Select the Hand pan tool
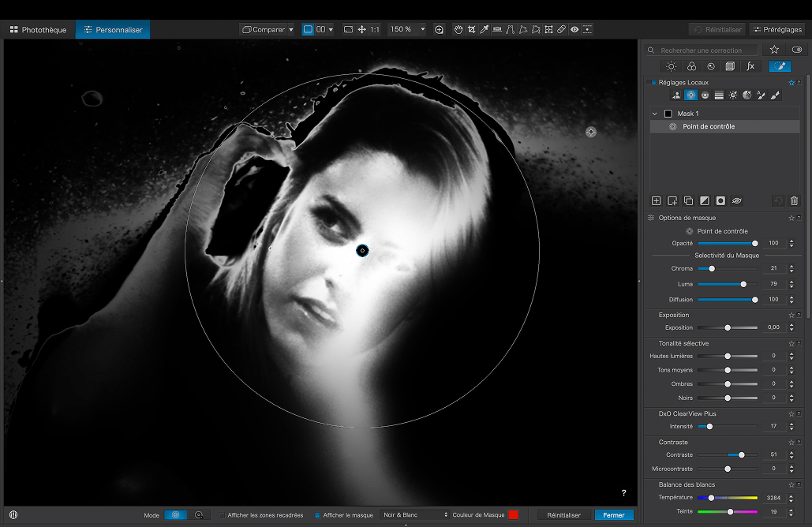Viewport: 812px width, 527px height. [x=458, y=29]
